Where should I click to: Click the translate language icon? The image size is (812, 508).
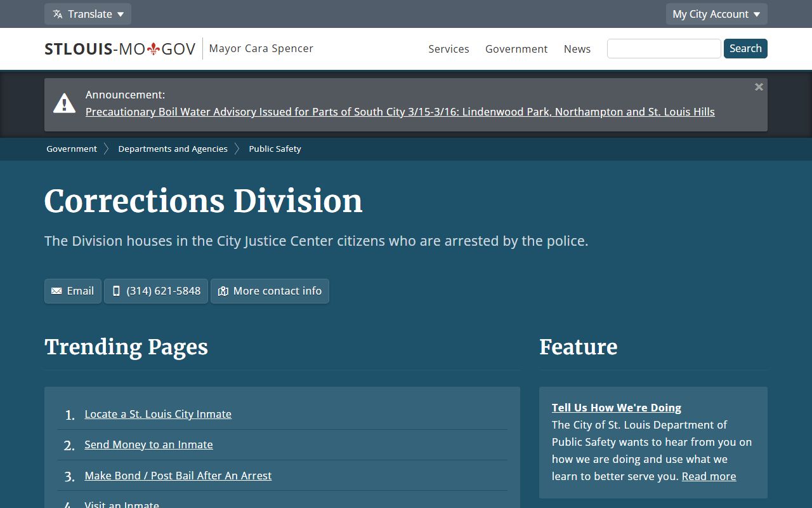tap(58, 14)
